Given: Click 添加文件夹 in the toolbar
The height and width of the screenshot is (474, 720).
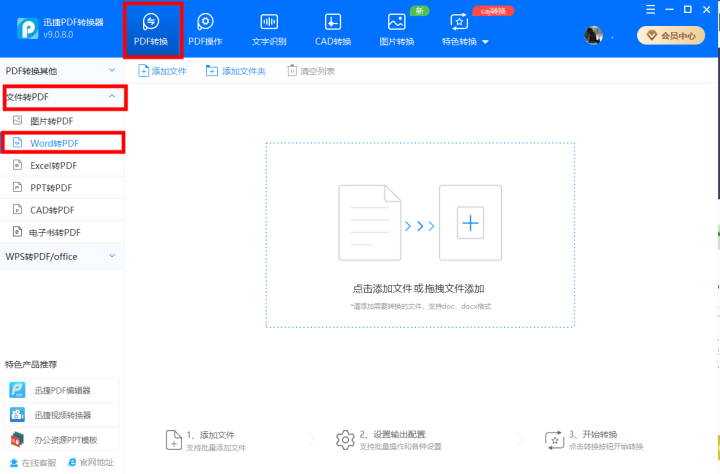Looking at the screenshot, I should pos(236,71).
